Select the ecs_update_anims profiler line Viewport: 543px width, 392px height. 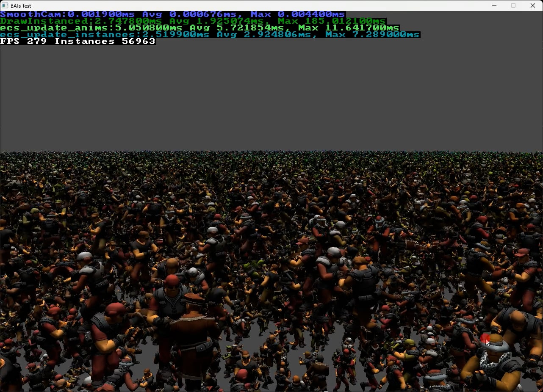[x=200, y=28]
